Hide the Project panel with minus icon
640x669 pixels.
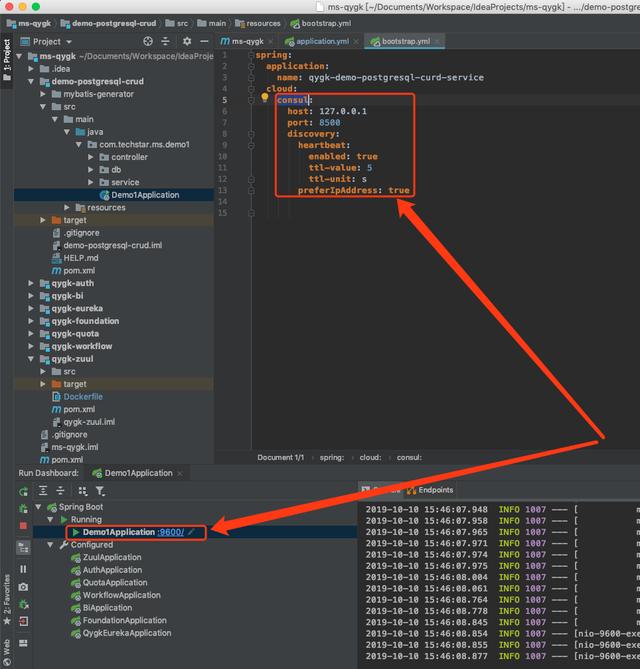(204, 41)
